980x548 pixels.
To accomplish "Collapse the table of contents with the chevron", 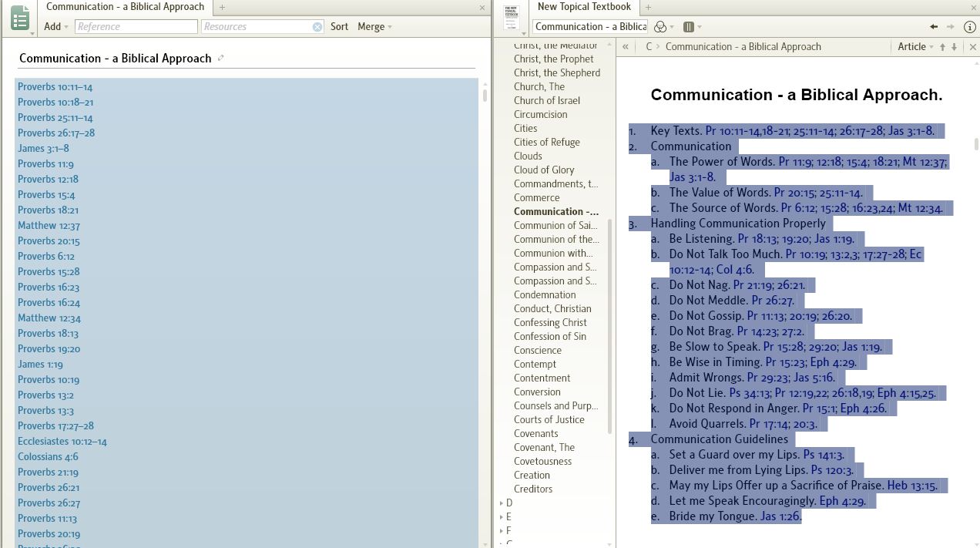I will coord(626,46).
